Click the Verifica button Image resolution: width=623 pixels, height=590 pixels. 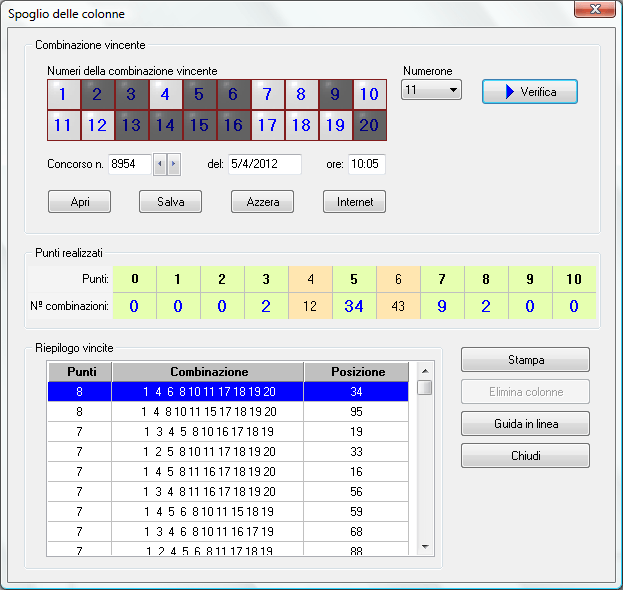(530, 92)
